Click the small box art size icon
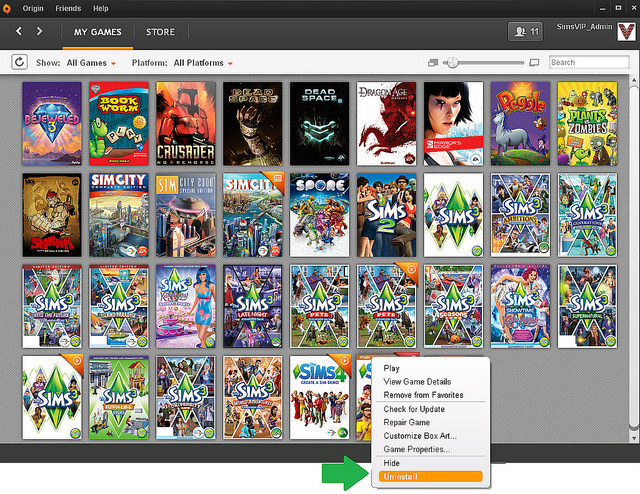 click(433, 62)
